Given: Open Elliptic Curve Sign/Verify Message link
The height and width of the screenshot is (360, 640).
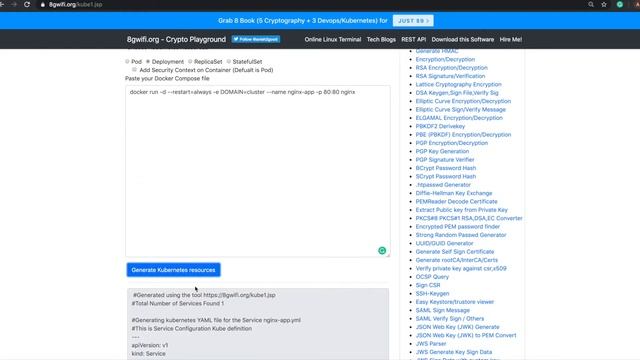Looking at the screenshot, I should (460, 109).
